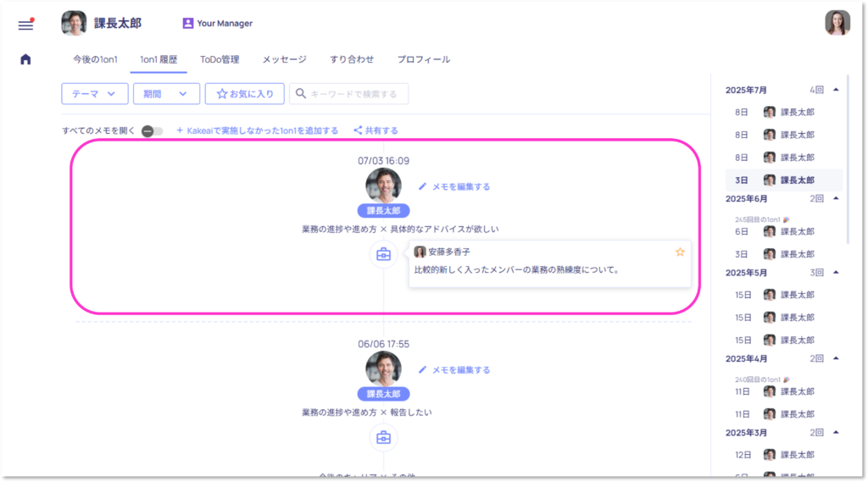Viewport: 868px width, 482px height.
Task: Click 業務の進捗や進め方 × 報告したい text
Action: pos(366,413)
